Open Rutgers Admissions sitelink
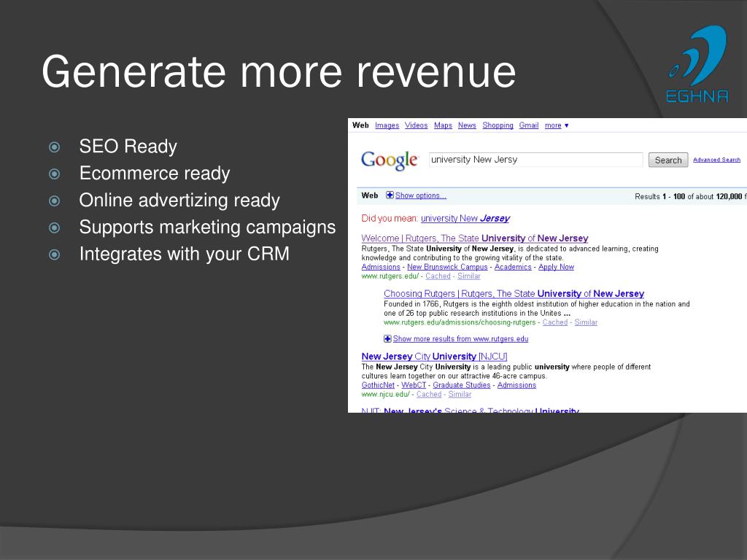747x560 pixels. click(381, 267)
